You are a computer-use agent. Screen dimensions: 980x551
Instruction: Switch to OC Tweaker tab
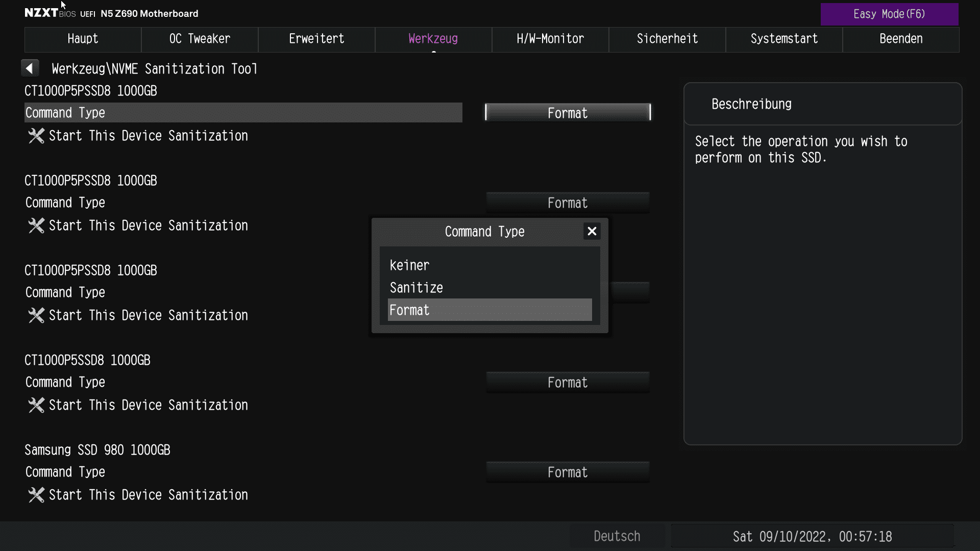tap(200, 39)
